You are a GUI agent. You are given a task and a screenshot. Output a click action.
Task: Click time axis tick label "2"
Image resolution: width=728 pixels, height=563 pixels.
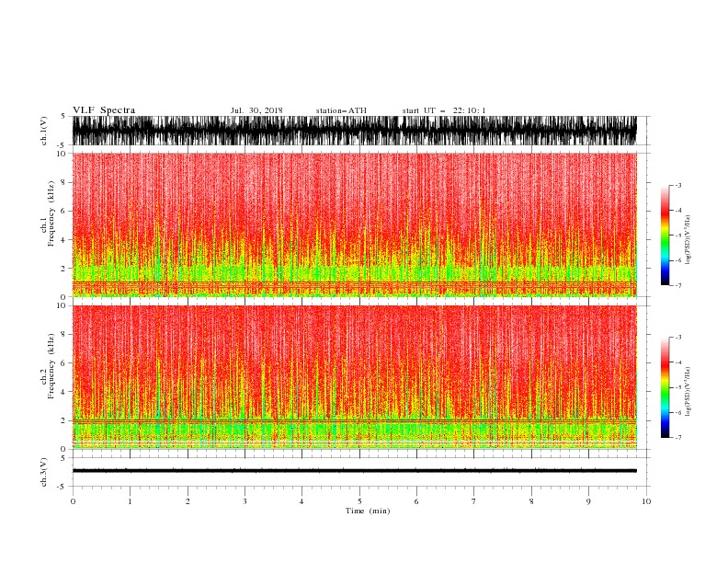coord(188,501)
